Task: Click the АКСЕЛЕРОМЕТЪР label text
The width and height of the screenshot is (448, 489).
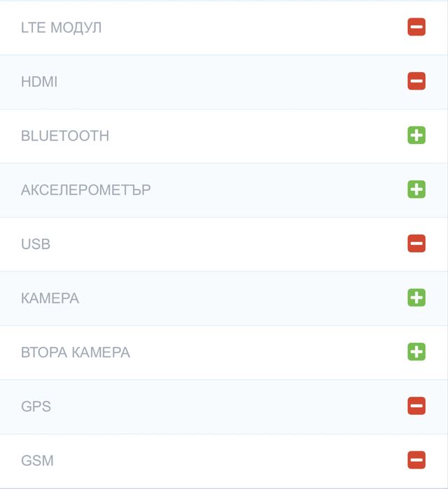Action: click(x=85, y=190)
